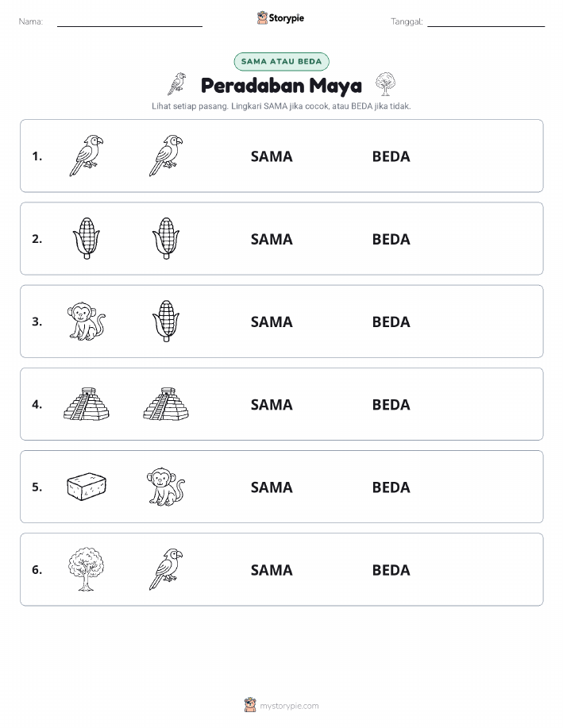Click the monkey picture in row 3
The image size is (563, 728).
click(x=87, y=322)
